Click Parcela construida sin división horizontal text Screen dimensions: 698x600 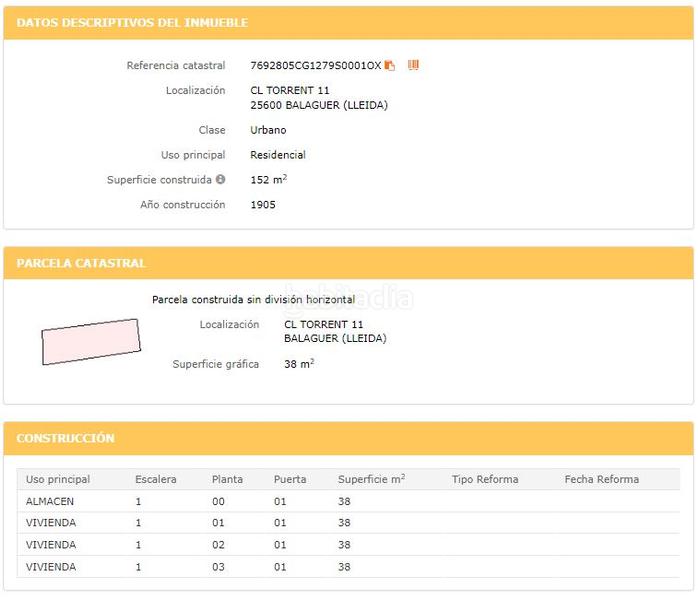253,300
